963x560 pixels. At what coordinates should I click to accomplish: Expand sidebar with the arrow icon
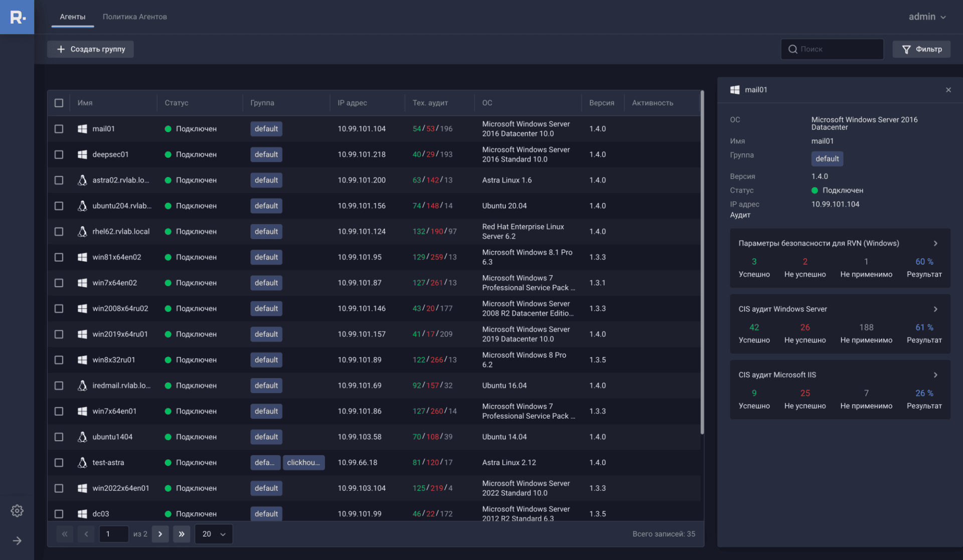point(17,540)
